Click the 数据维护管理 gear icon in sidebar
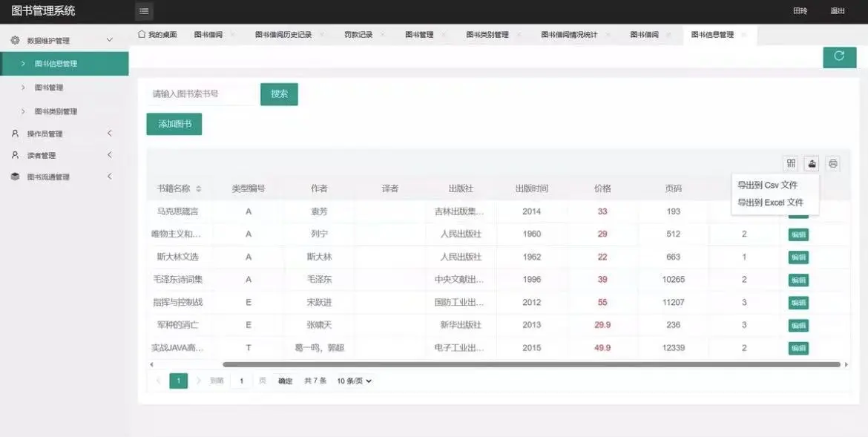This screenshot has width=868, height=437. (x=15, y=39)
